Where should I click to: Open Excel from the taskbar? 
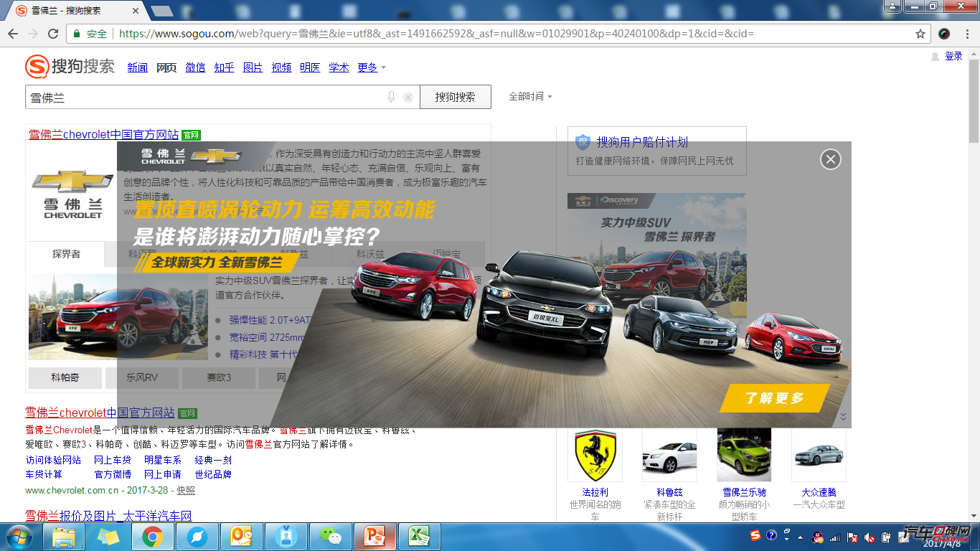point(420,536)
